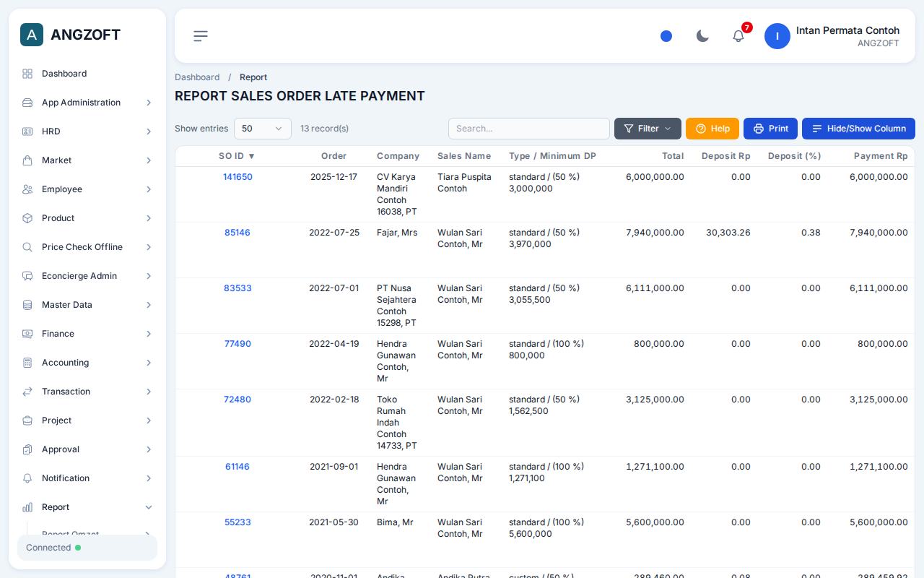Click the ANGZOFT logo icon
This screenshot has width=924, height=578.
[x=32, y=35]
